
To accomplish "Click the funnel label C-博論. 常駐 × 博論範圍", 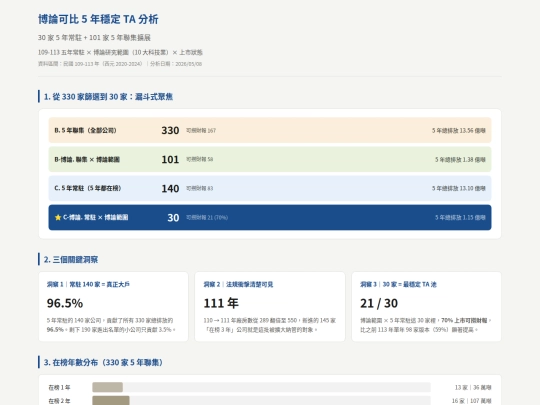I will 95,217.
